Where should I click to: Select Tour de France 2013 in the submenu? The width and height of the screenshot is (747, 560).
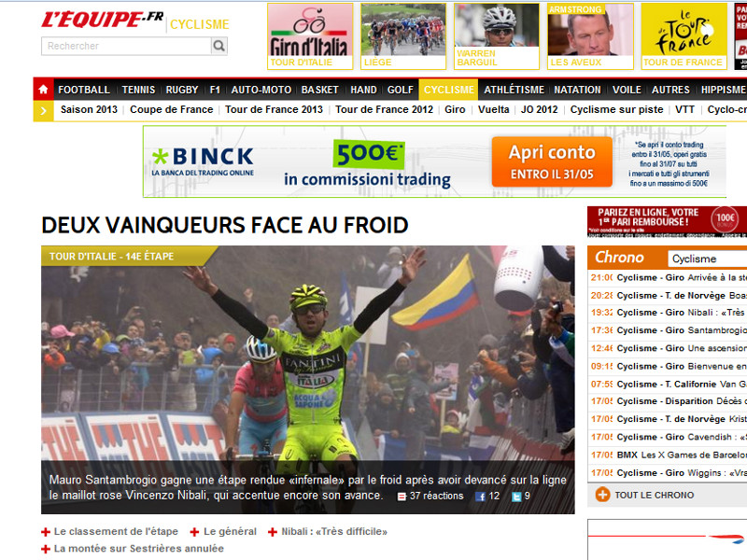pyautogui.click(x=274, y=109)
